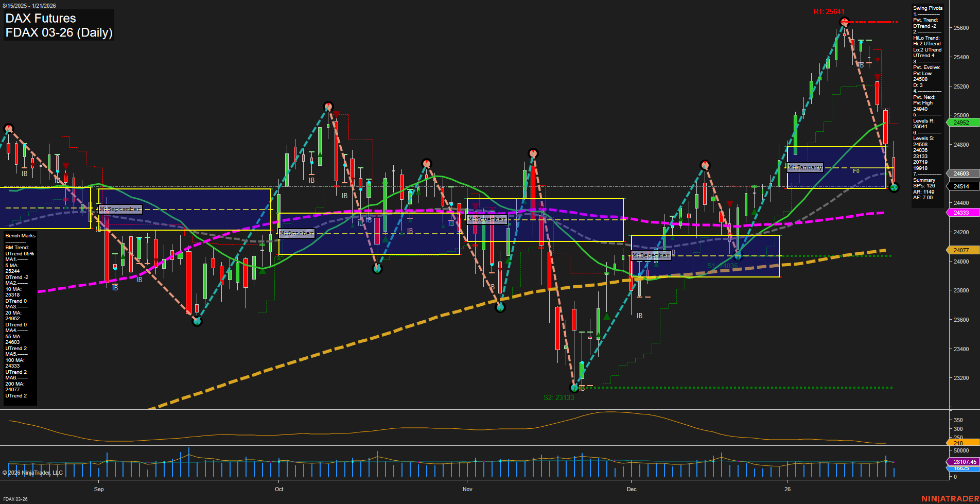Click the NinjaTrader logo in the bottom-right corner
Viewport: 980px width, 504px height.
[x=951, y=498]
